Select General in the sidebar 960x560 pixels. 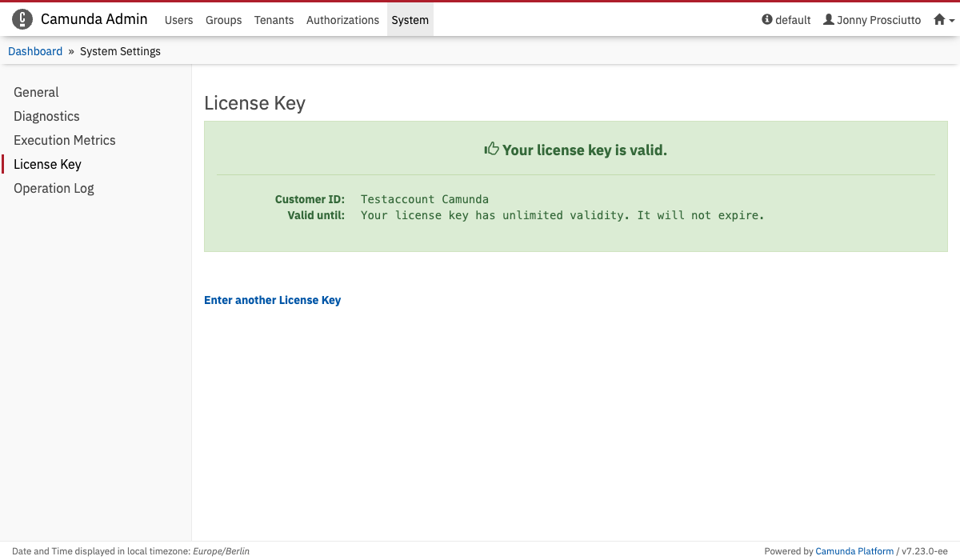tap(36, 92)
